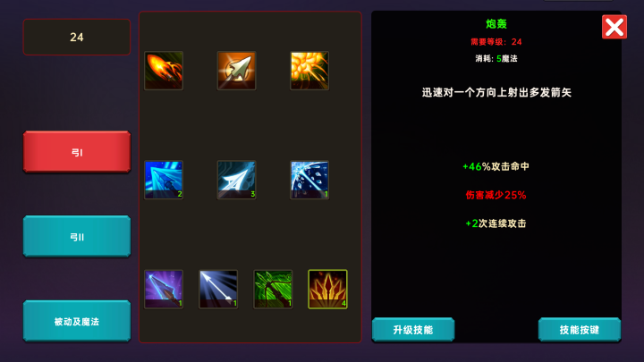Open the 被动及魔法 skill tab
The image size is (644, 362).
tap(77, 321)
